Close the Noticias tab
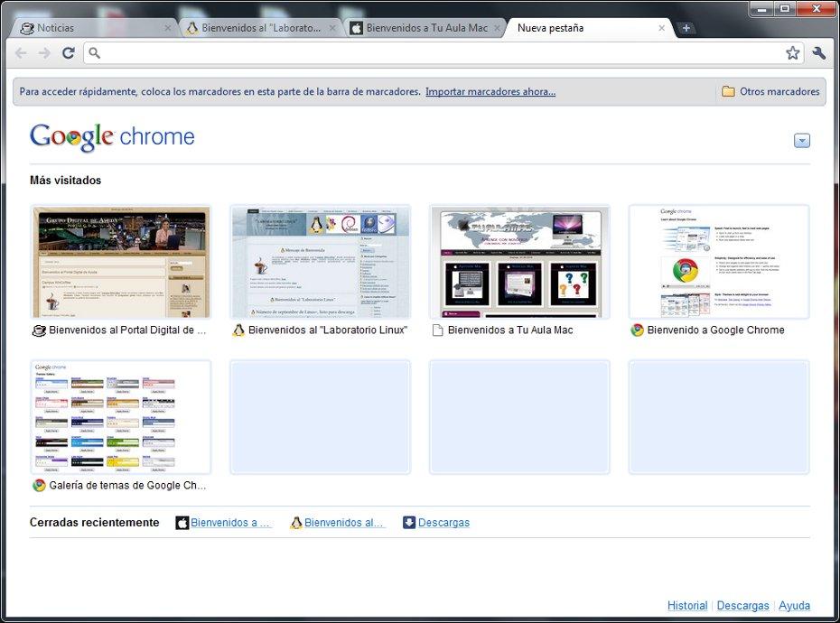 click(168, 28)
